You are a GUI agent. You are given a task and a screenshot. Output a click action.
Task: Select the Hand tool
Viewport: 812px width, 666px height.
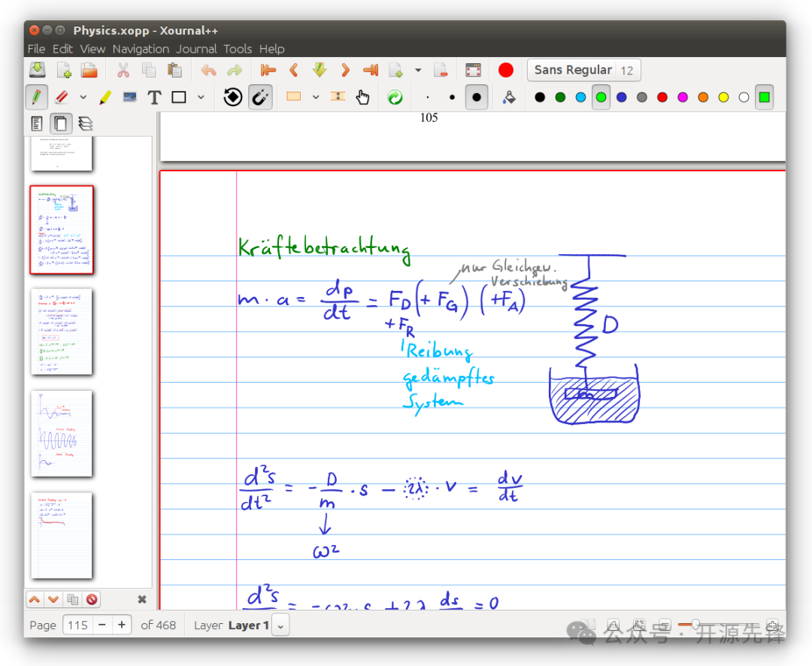point(362,97)
